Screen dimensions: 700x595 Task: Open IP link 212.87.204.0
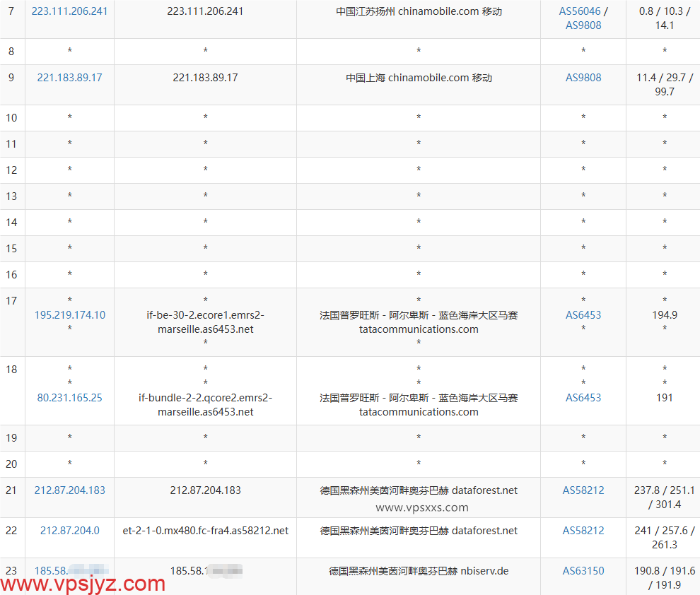pos(69,530)
